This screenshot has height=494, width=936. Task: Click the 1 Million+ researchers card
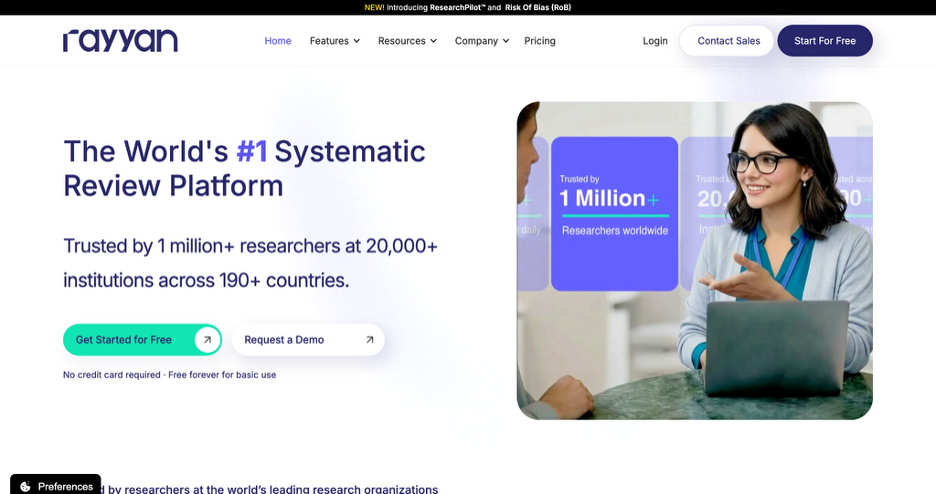coord(614,214)
